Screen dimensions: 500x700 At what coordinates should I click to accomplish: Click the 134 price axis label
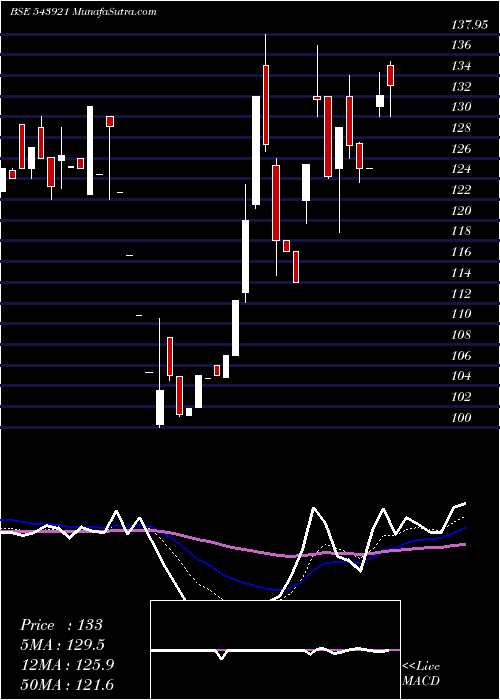[461, 66]
